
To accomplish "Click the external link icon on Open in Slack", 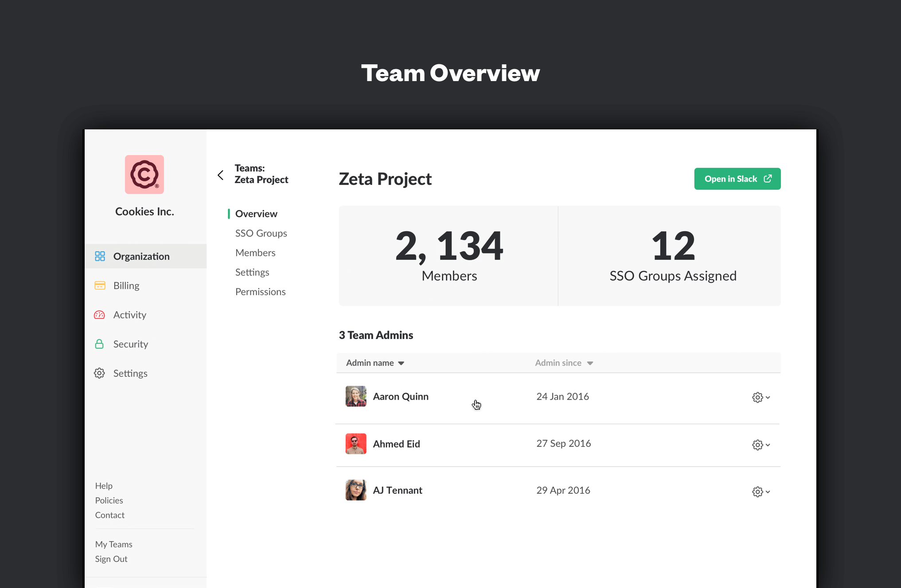I will (768, 179).
